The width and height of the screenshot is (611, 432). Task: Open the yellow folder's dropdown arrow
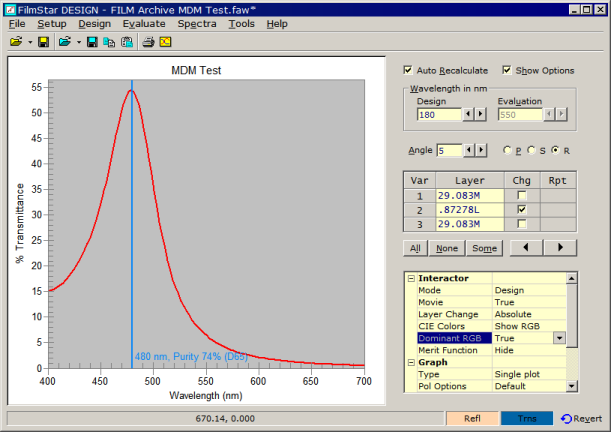click(30, 42)
